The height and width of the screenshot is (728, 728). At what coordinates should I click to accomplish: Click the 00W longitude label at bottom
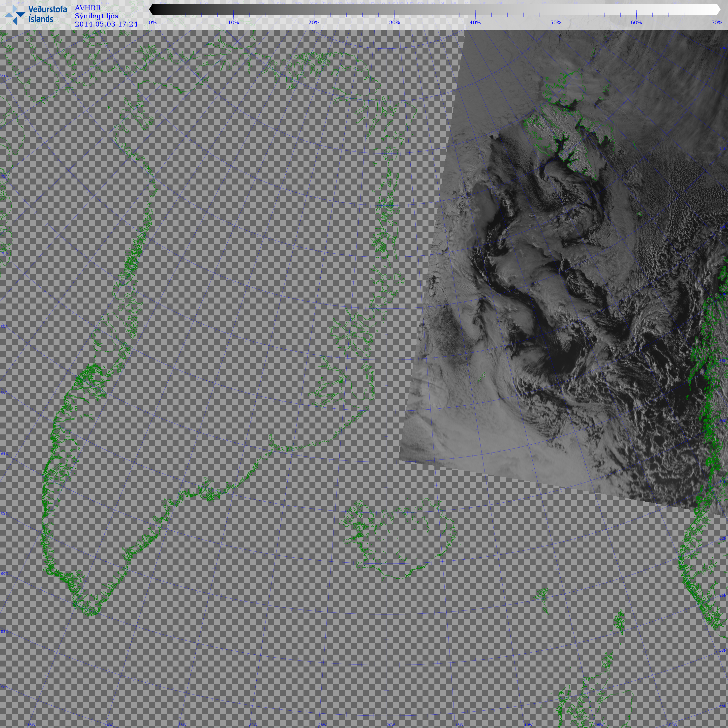tap(673, 725)
